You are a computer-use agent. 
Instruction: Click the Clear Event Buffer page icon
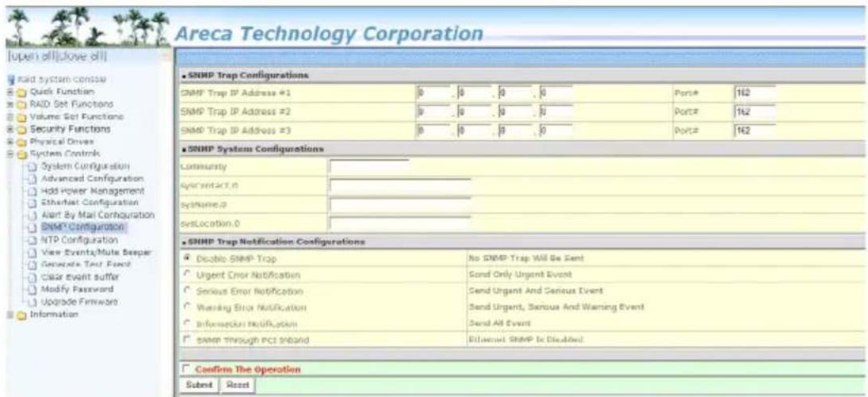click(x=32, y=277)
